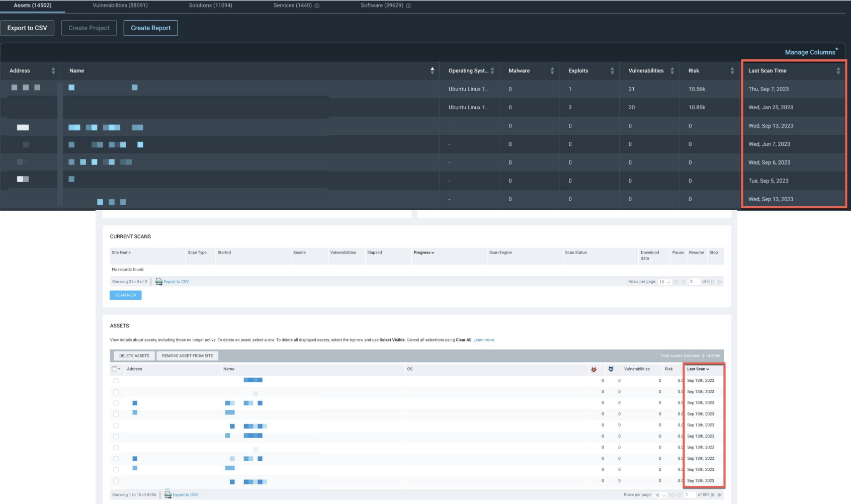The width and height of the screenshot is (851, 504).
Task: Click the Last Scan Time sort arrows
Action: pos(838,71)
